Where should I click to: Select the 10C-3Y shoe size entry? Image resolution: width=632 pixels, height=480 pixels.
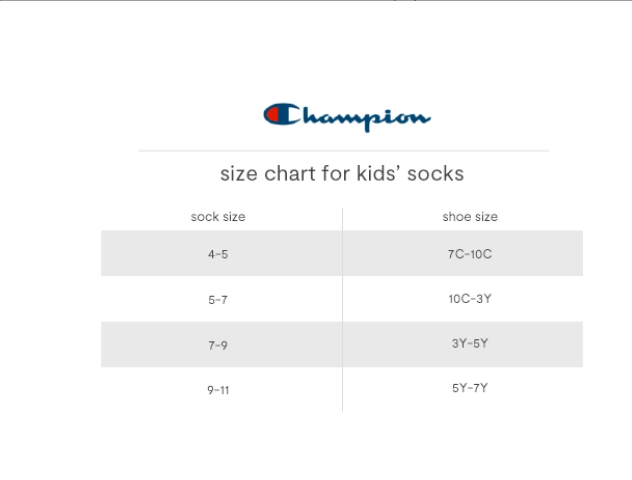(x=470, y=299)
